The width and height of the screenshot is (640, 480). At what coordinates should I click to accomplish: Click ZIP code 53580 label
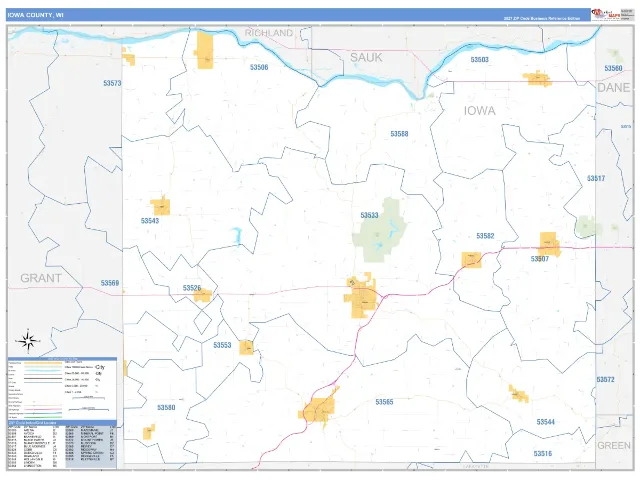[166, 407]
